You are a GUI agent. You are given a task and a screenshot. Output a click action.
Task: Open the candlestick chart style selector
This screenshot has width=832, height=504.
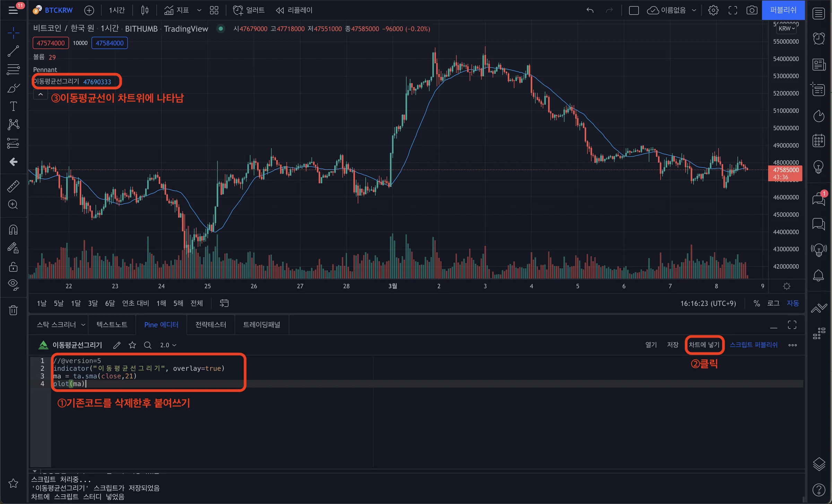tap(145, 10)
